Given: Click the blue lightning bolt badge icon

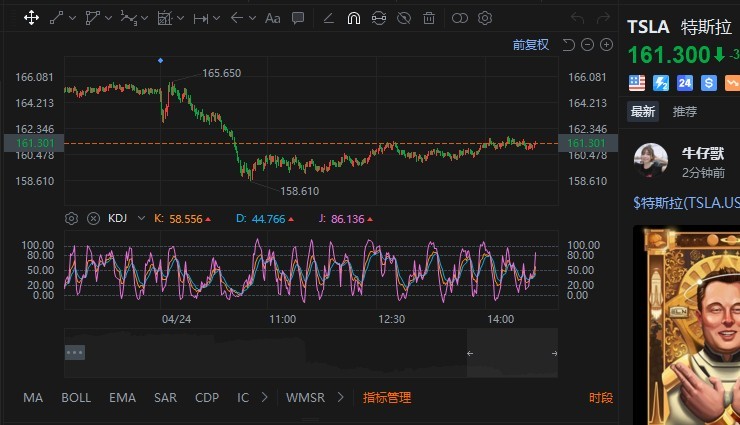Looking at the screenshot, I should pyautogui.click(x=661, y=83).
